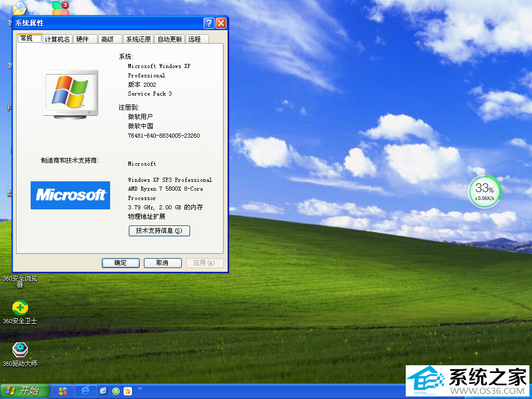532x399 pixels.
Task: Click the 技术支持信息(S) button
Action: (159, 231)
